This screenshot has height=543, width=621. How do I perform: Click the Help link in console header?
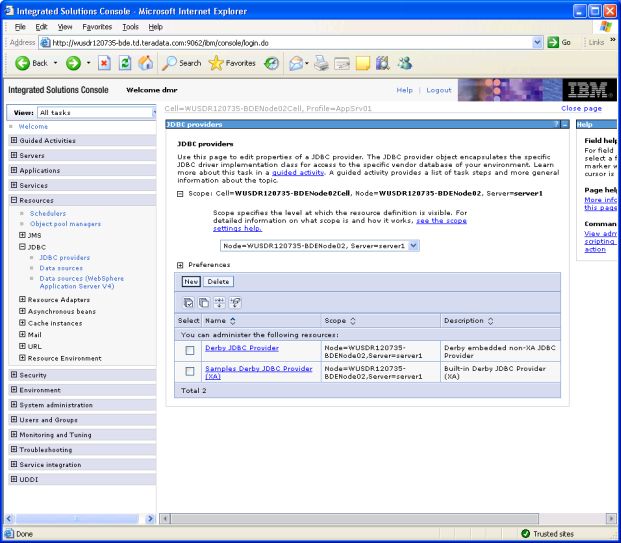tap(404, 90)
